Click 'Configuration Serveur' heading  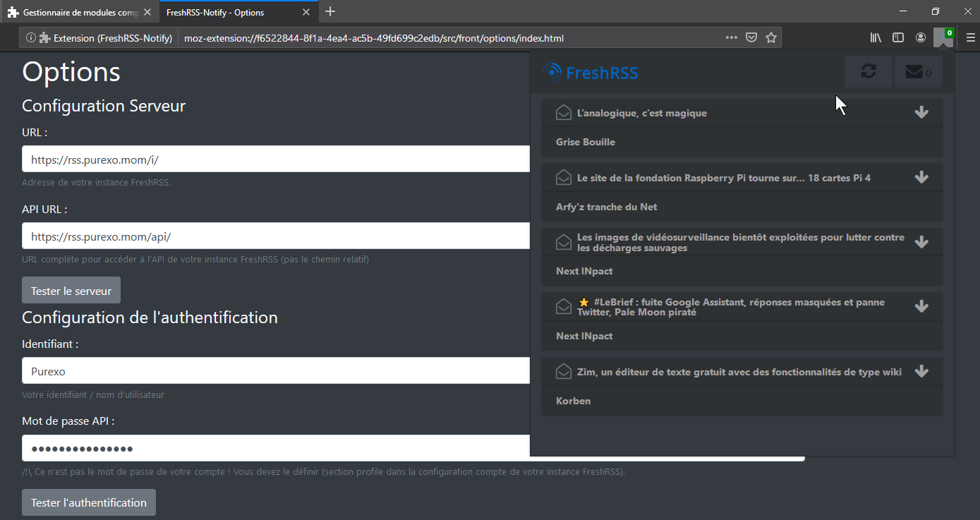pos(104,106)
